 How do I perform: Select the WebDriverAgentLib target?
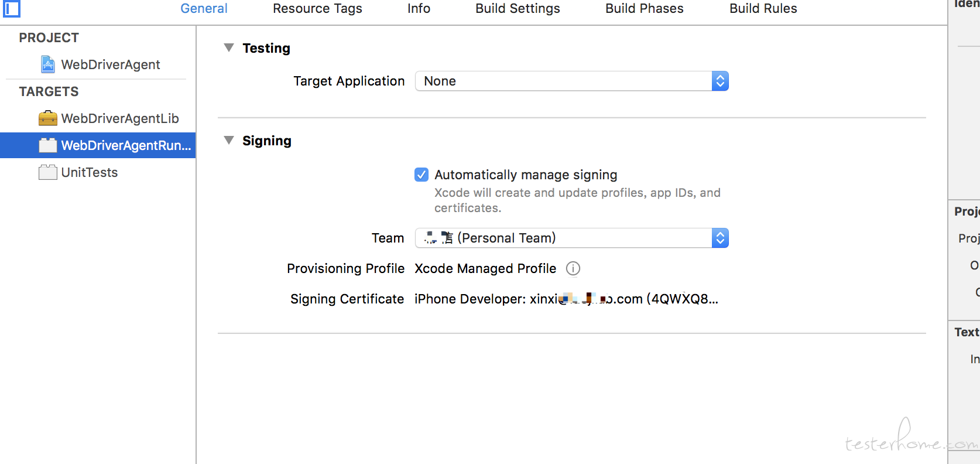[x=98, y=118]
